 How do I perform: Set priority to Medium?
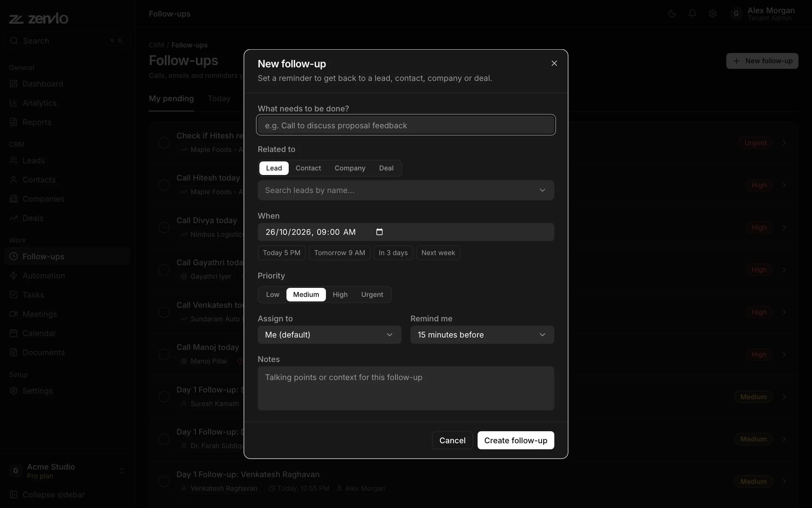coord(306,294)
